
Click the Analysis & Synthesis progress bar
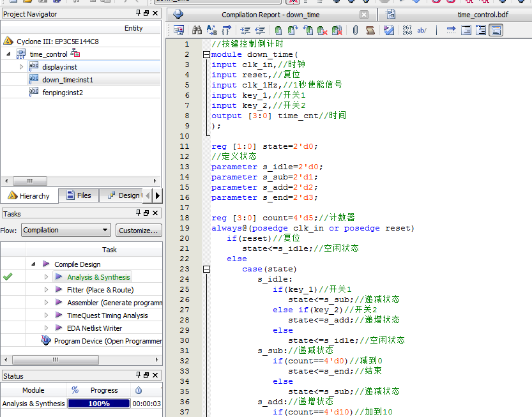pos(98,404)
